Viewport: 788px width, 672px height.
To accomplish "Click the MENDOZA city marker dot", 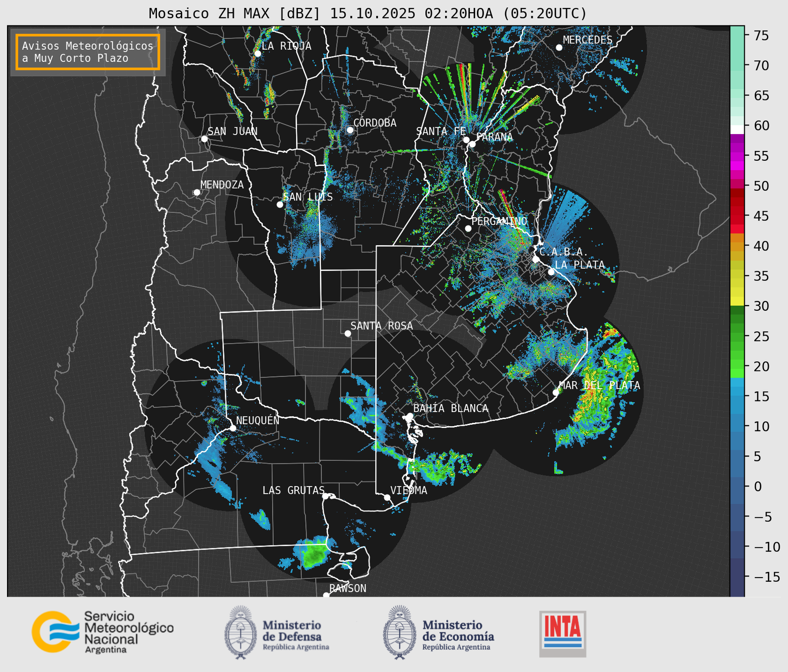I will (197, 193).
